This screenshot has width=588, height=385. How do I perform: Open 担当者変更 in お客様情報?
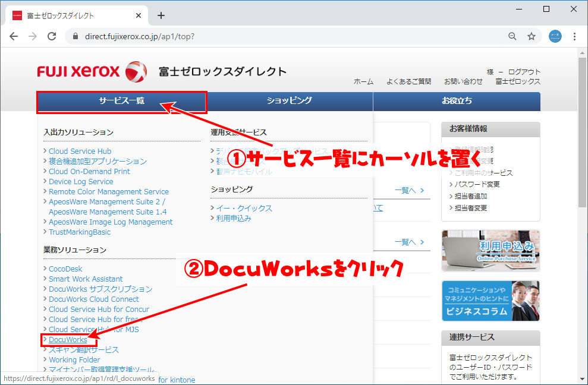click(471, 208)
